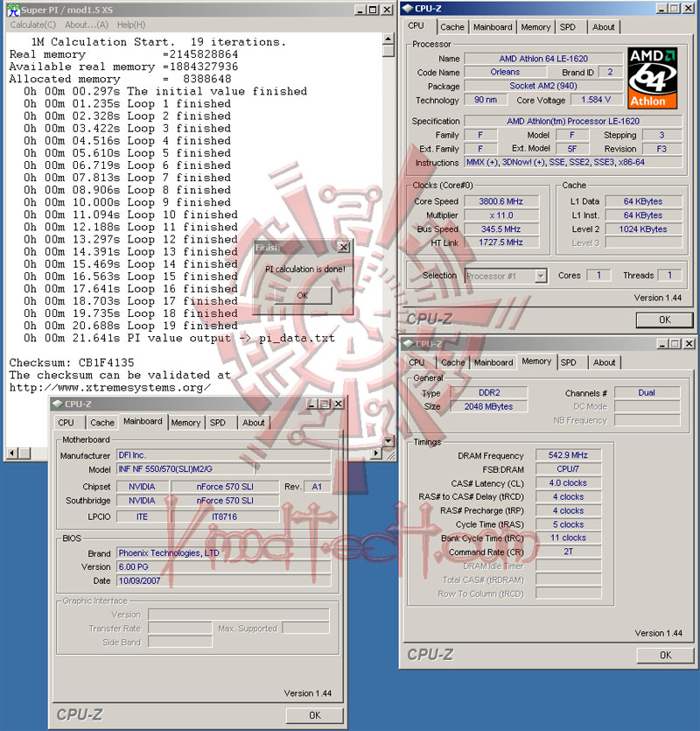Click the LPCIO IT8716 value
The width and height of the screenshot is (700, 731).
[225, 517]
